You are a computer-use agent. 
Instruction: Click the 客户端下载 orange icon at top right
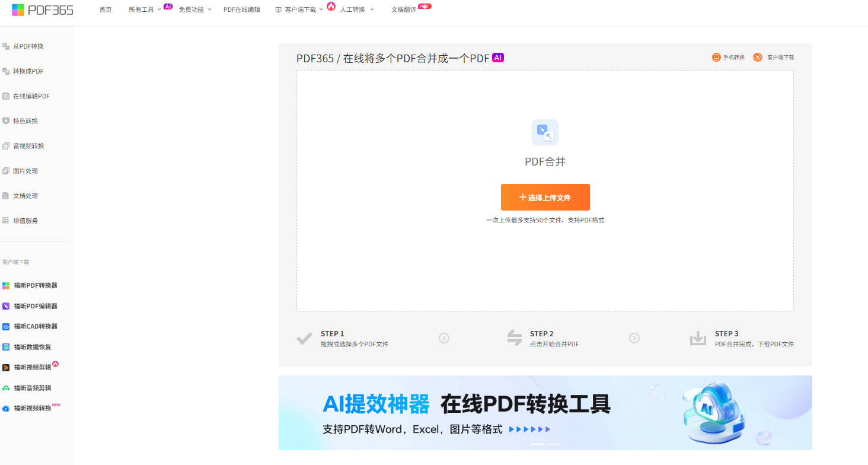(x=757, y=58)
